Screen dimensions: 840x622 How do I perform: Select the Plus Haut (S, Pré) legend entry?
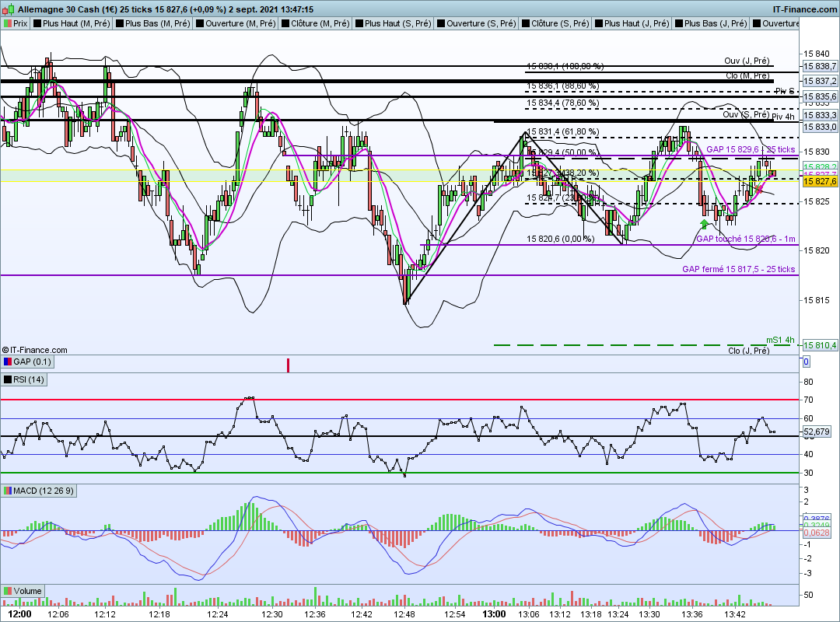coord(394,23)
